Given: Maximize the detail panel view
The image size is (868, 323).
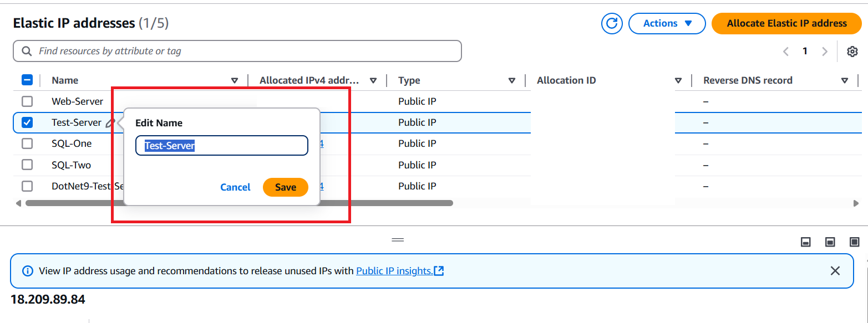Looking at the screenshot, I should pos(855,242).
